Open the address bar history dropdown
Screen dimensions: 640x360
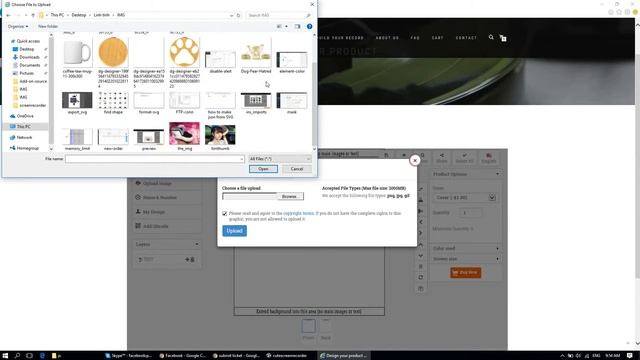pyautogui.click(x=231, y=15)
